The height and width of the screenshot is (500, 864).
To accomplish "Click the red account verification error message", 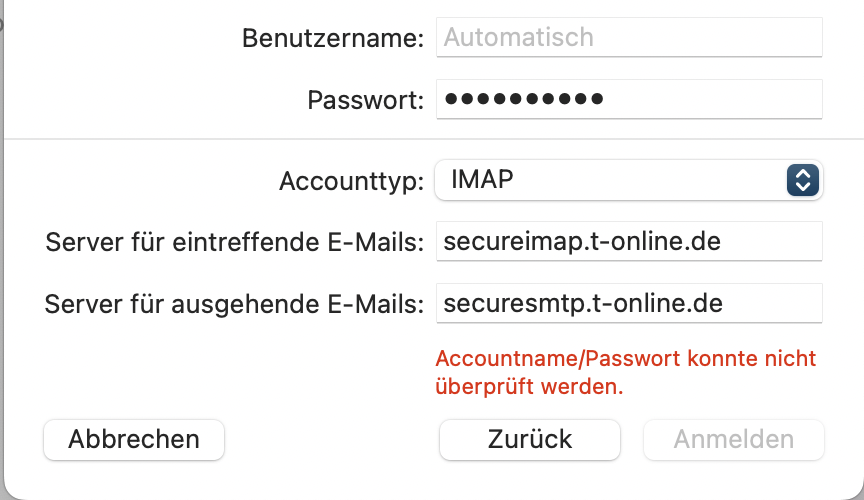I will pyautogui.click(x=626, y=372).
